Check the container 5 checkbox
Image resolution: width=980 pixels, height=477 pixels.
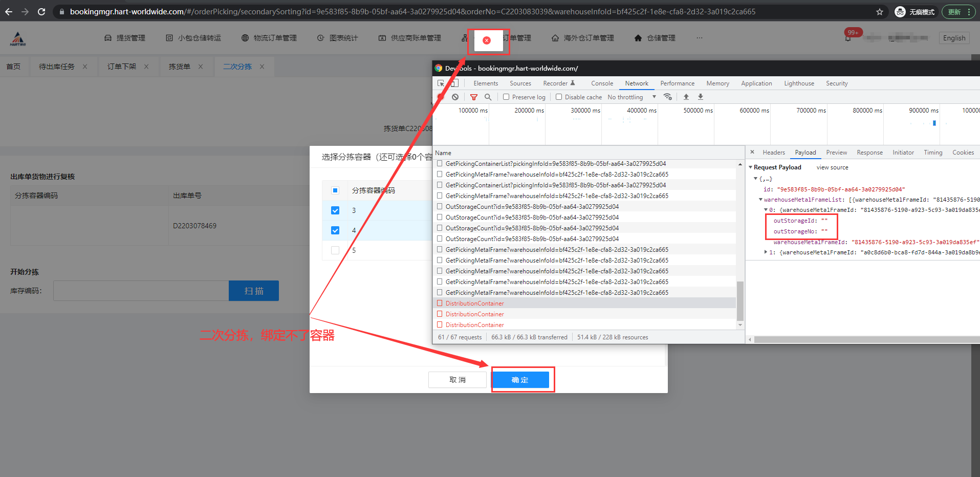click(335, 250)
